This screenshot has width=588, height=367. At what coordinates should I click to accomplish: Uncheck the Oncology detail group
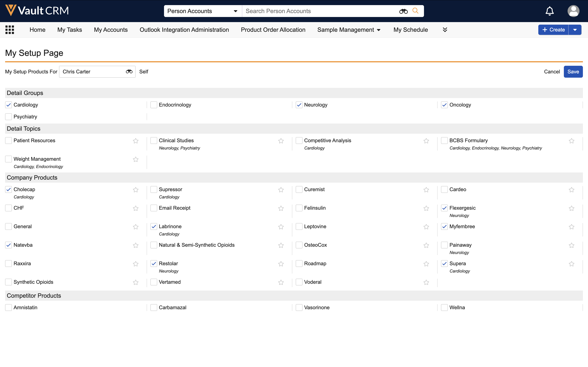[444, 105]
